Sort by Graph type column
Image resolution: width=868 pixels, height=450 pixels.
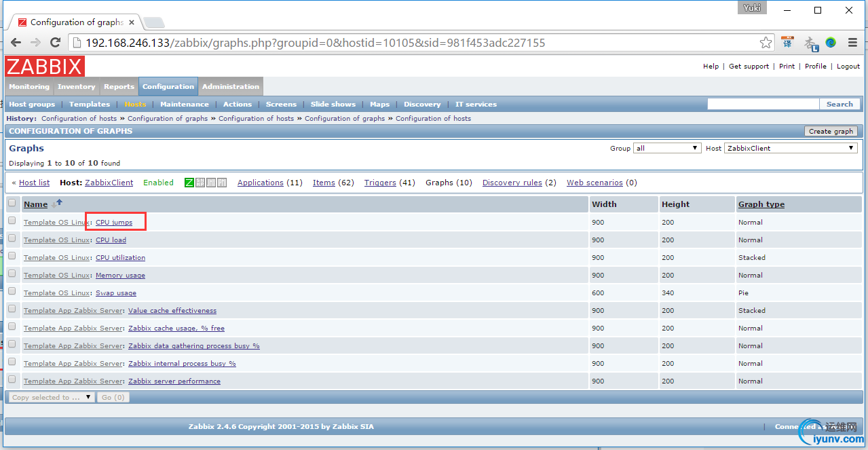(761, 204)
